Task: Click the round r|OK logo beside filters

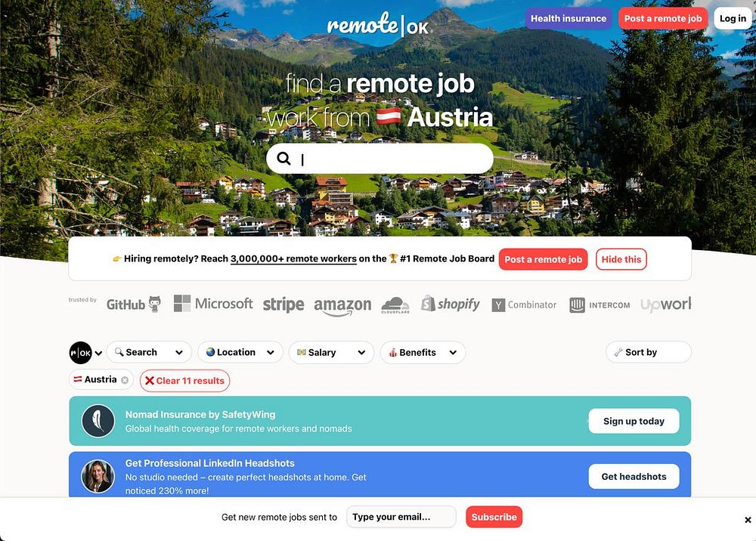Action: (81, 353)
